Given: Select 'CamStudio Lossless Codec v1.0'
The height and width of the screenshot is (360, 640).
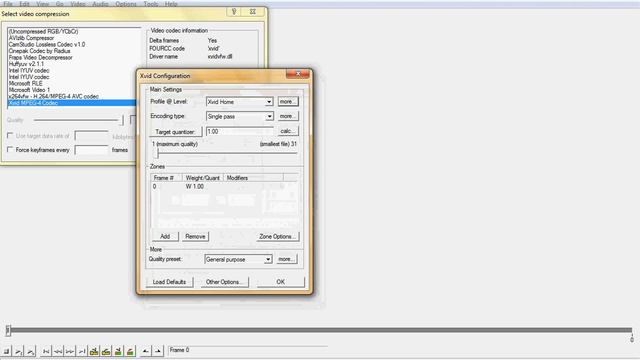Looking at the screenshot, I should coord(47,44).
